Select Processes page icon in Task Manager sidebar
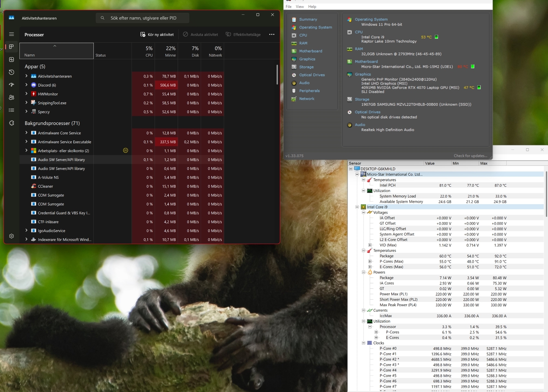The image size is (548, 392). pos(11,47)
